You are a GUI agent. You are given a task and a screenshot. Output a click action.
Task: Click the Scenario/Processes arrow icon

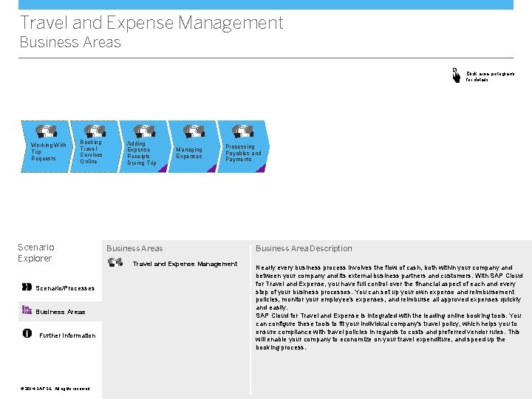pos(27,287)
